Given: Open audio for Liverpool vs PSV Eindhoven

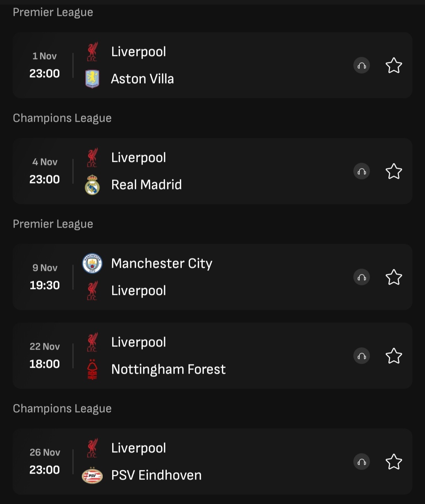Looking at the screenshot, I should pos(362,462).
